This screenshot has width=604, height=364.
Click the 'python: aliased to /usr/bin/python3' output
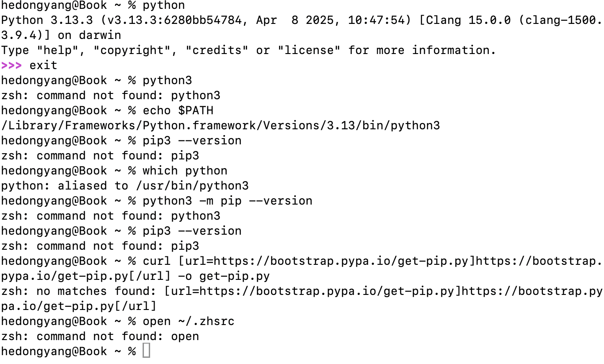pyautogui.click(x=125, y=186)
